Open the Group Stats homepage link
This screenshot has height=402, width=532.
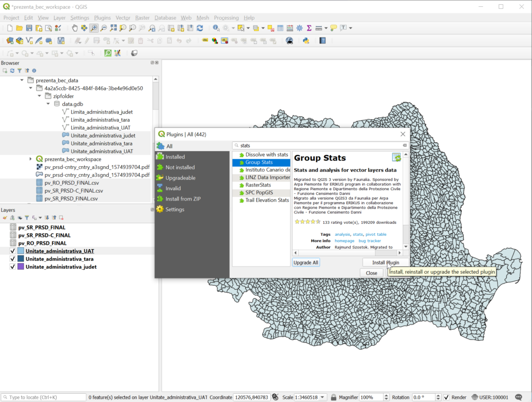[344, 241]
